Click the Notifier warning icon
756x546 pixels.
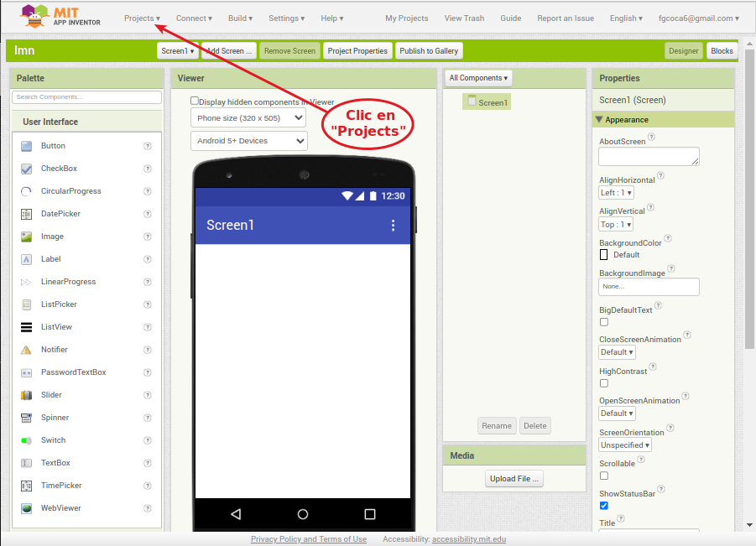[x=27, y=350]
